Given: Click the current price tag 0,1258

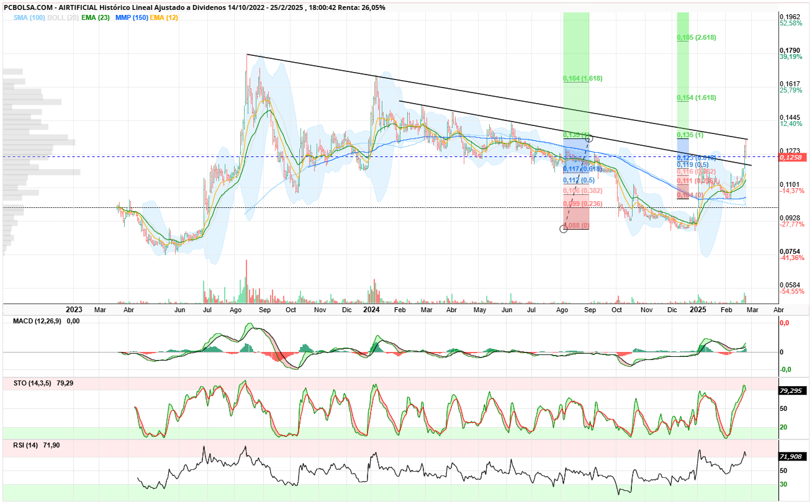Looking at the screenshot, I should (x=793, y=158).
